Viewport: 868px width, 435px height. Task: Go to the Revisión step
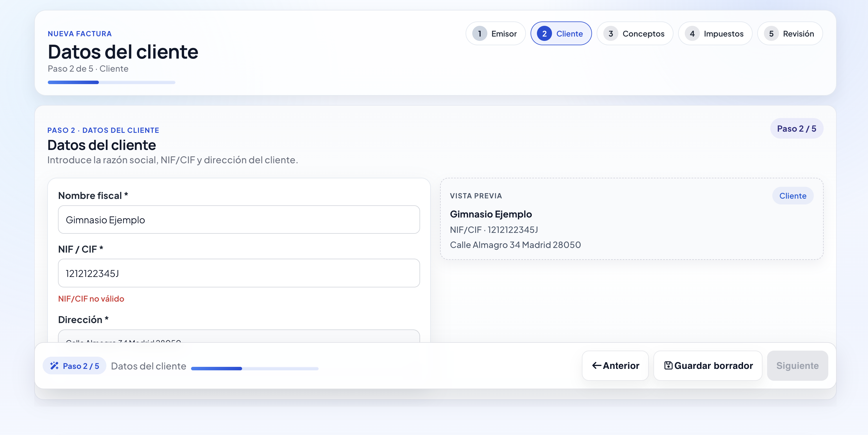790,33
